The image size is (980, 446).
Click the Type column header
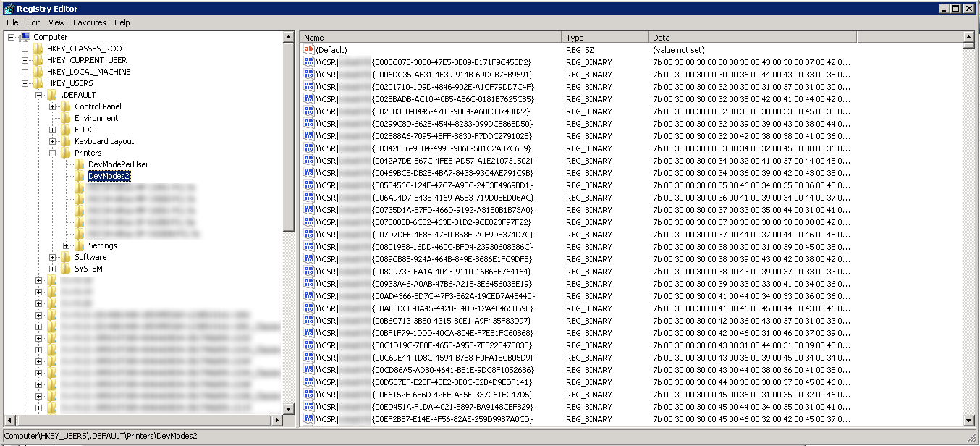click(x=604, y=38)
